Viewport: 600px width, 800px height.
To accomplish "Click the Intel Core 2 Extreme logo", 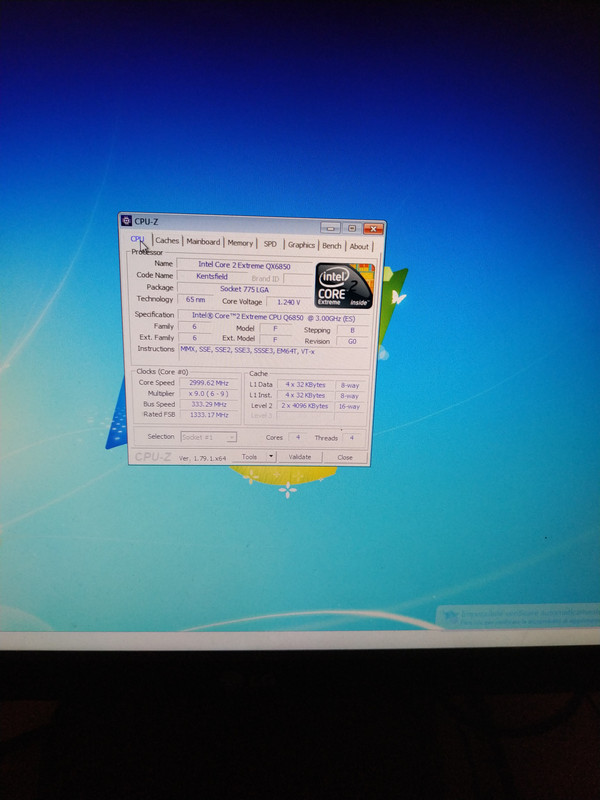I will (x=345, y=285).
